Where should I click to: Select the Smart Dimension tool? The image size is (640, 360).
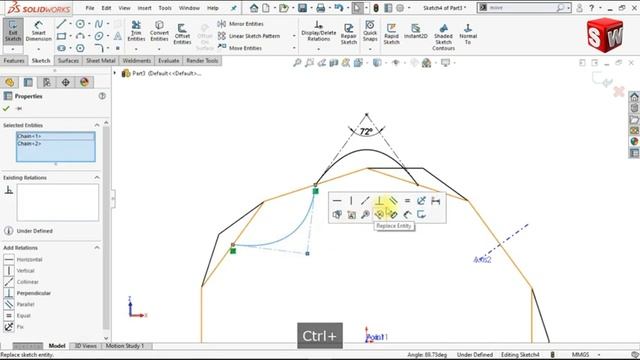click(x=38, y=31)
